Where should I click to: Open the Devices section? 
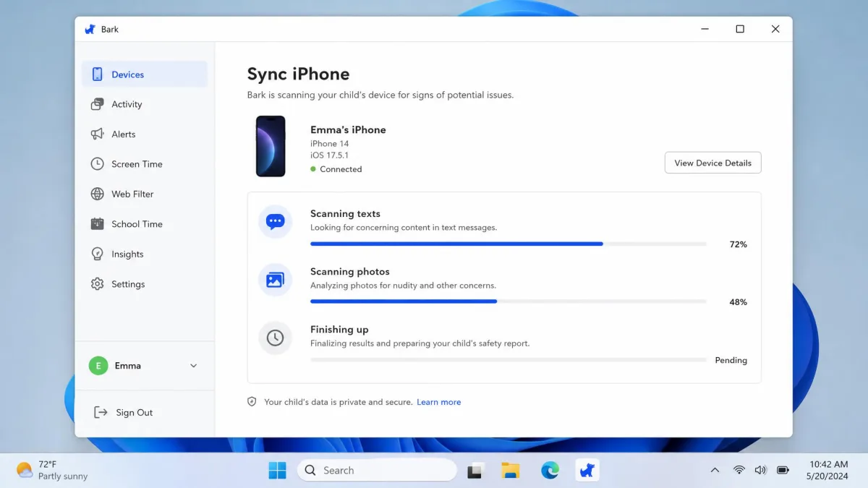tap(145, 74)
